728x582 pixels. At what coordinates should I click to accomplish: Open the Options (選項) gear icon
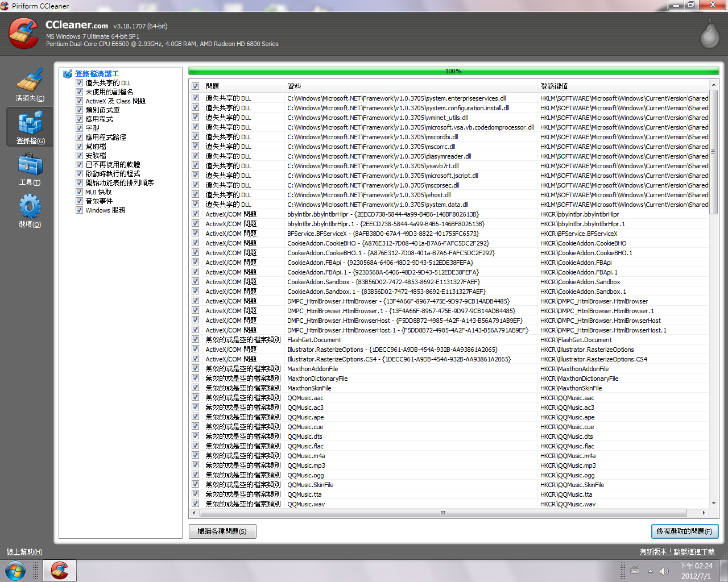(30, 207)
